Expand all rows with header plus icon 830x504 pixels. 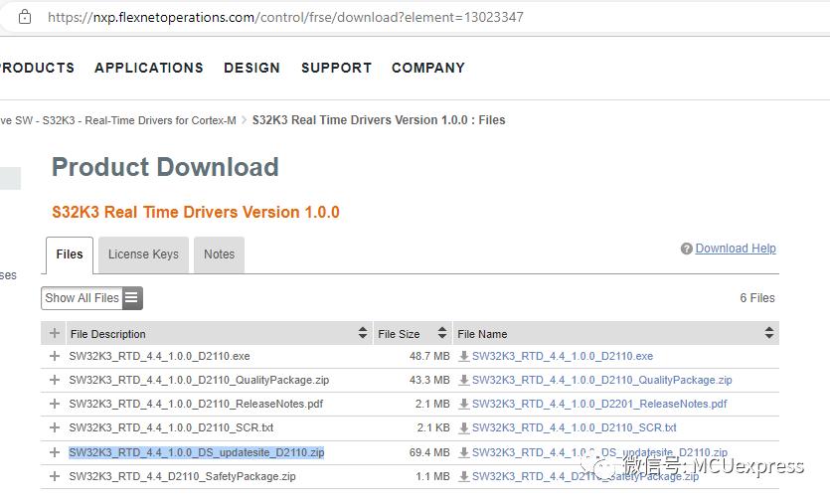tap(54, 333)
